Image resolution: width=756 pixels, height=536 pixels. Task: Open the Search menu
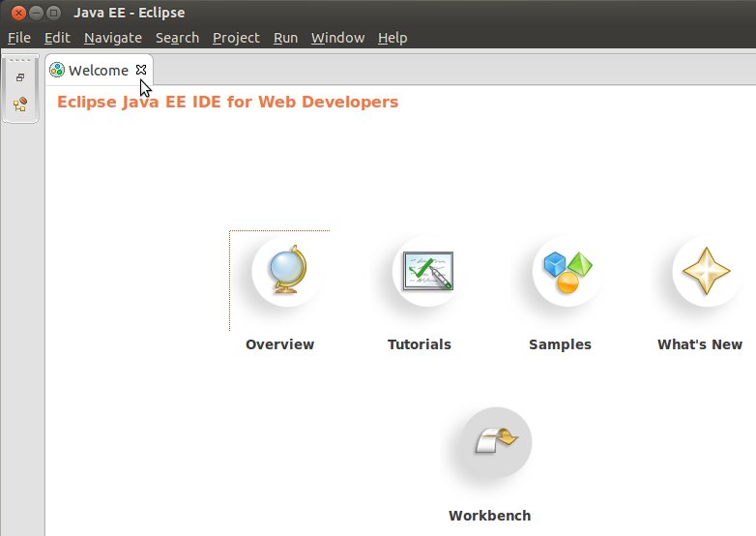pos(177,38)
